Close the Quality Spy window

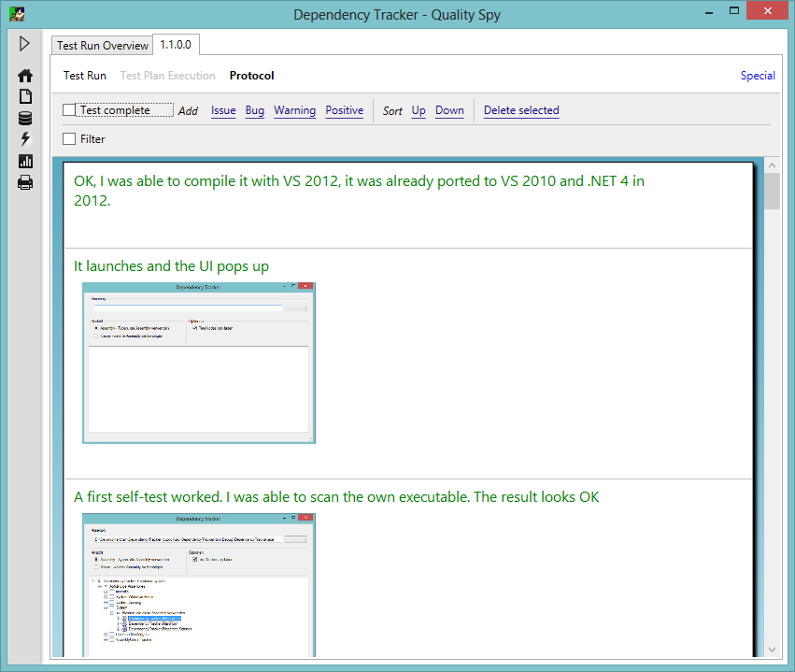click(x=768, y=11)
